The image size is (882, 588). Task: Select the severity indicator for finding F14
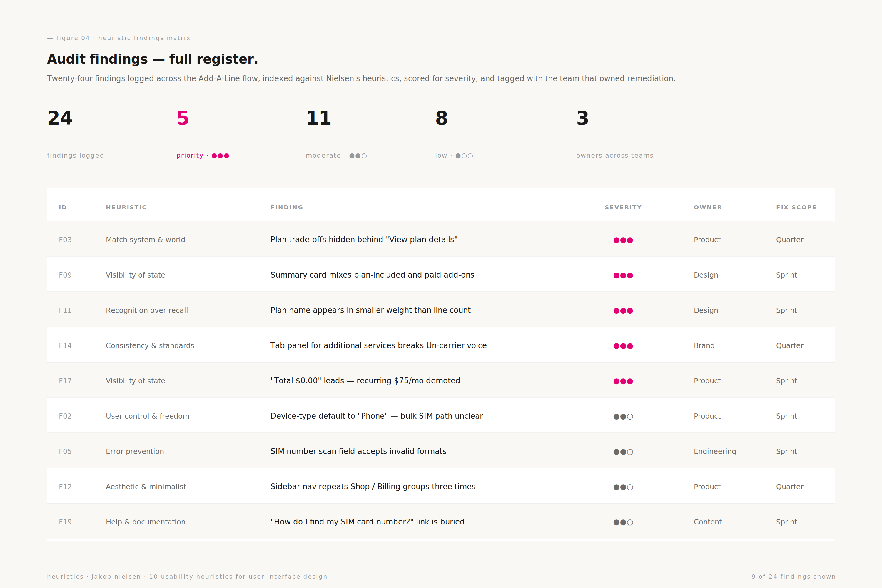coord(623,346)
